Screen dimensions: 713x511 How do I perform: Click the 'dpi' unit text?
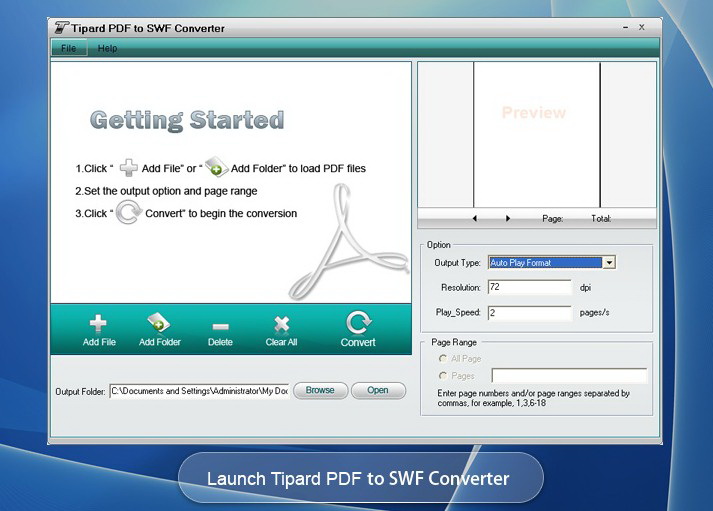pos(585,288)
